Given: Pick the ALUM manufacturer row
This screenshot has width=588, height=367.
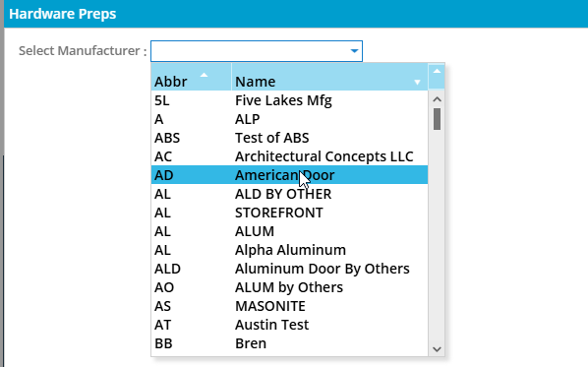Looking at the screenshot, I should click(289, 231).
